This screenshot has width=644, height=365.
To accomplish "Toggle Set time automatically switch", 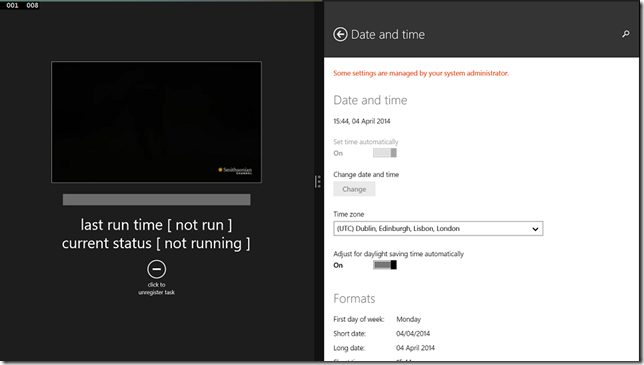I will tap(385, 153).
